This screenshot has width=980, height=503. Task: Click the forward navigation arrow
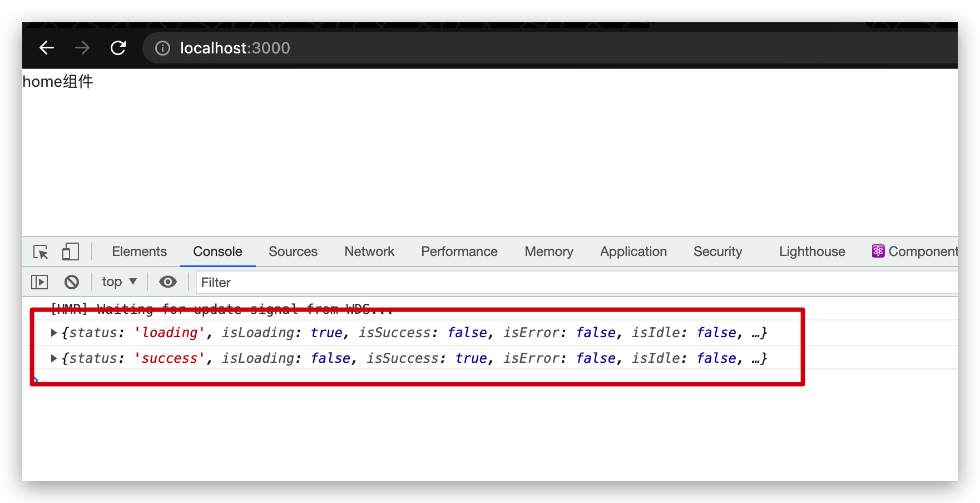coord(82,48)
